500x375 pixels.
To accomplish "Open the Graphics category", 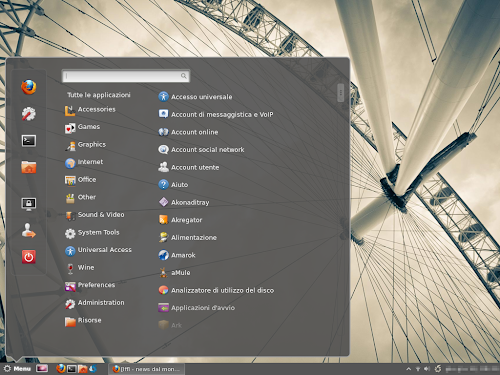I will (85, 145).
